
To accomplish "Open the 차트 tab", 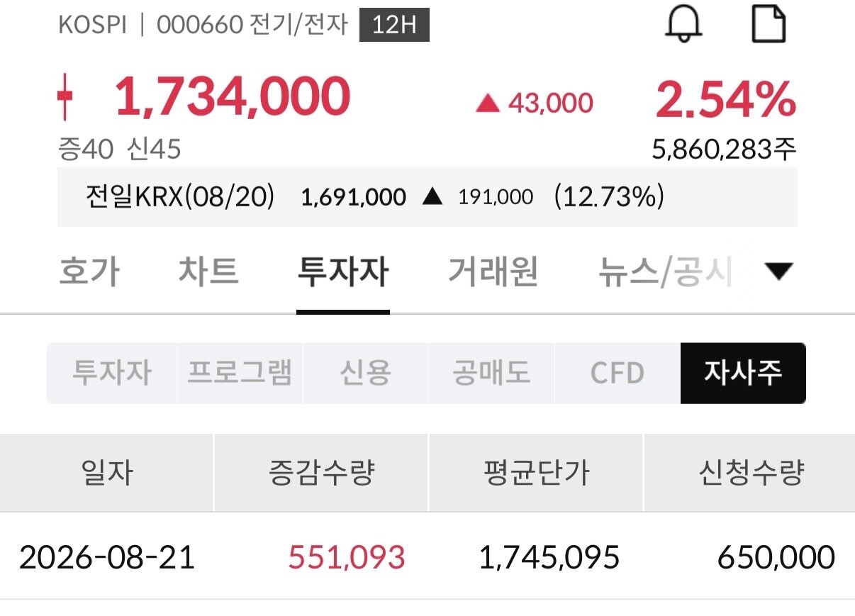I will [x=208, y=271].
